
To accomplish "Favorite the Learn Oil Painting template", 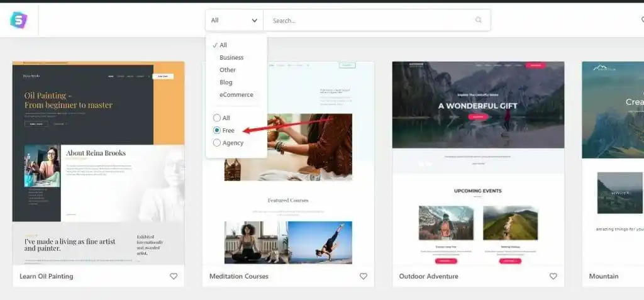I will (x=174, y=276).
